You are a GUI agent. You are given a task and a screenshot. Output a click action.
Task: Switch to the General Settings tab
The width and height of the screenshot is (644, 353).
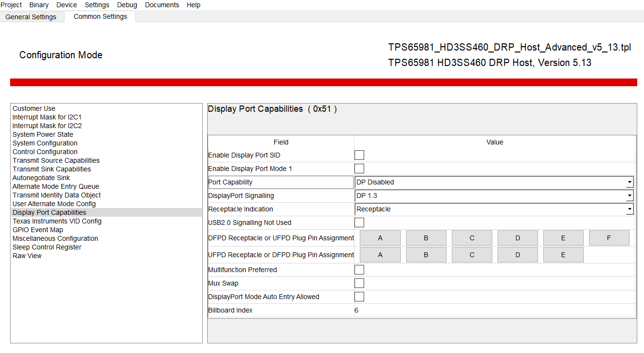pos(31,17)
